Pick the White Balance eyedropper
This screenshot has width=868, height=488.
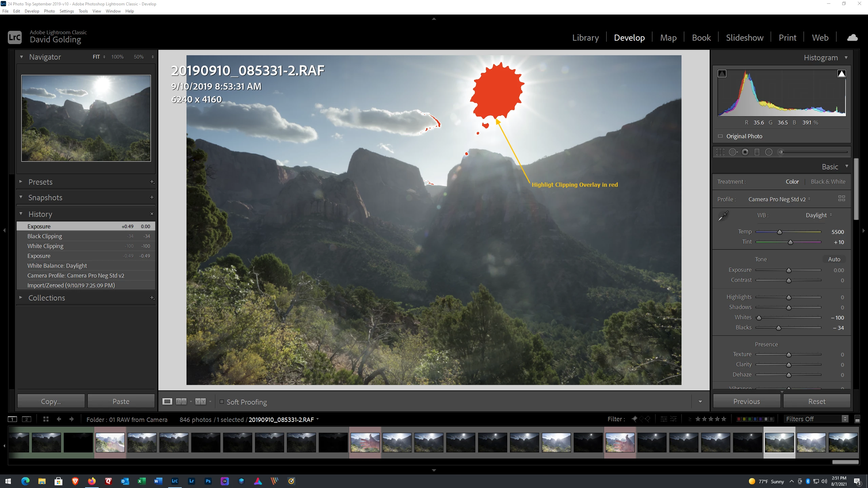click(723, 216)
